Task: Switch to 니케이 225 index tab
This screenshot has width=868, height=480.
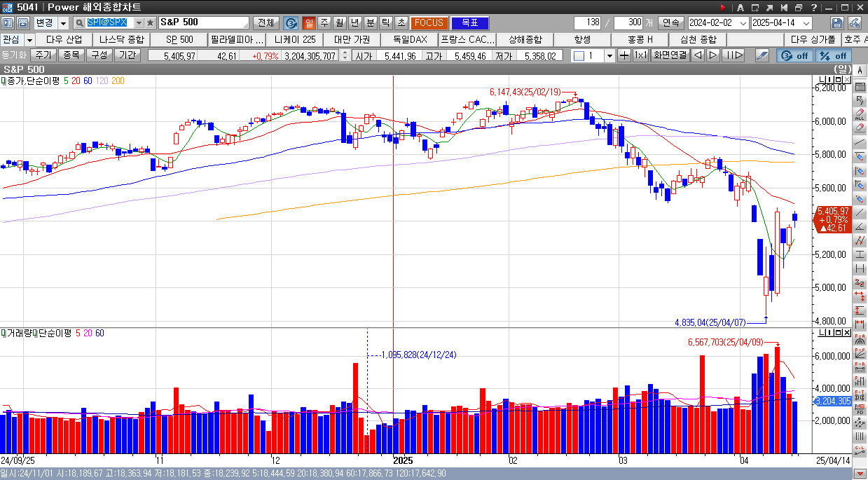Action: tap(294, 39)
